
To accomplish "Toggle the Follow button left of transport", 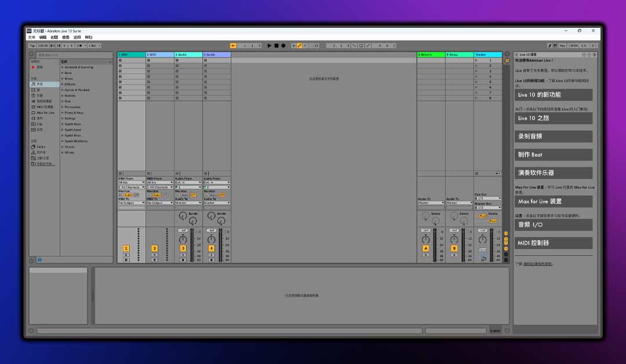I will coord(233,46).
